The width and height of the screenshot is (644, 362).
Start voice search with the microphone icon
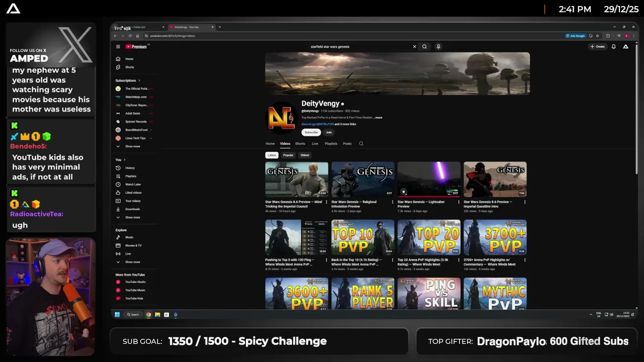pyautogui.click(x=438, y=47)
